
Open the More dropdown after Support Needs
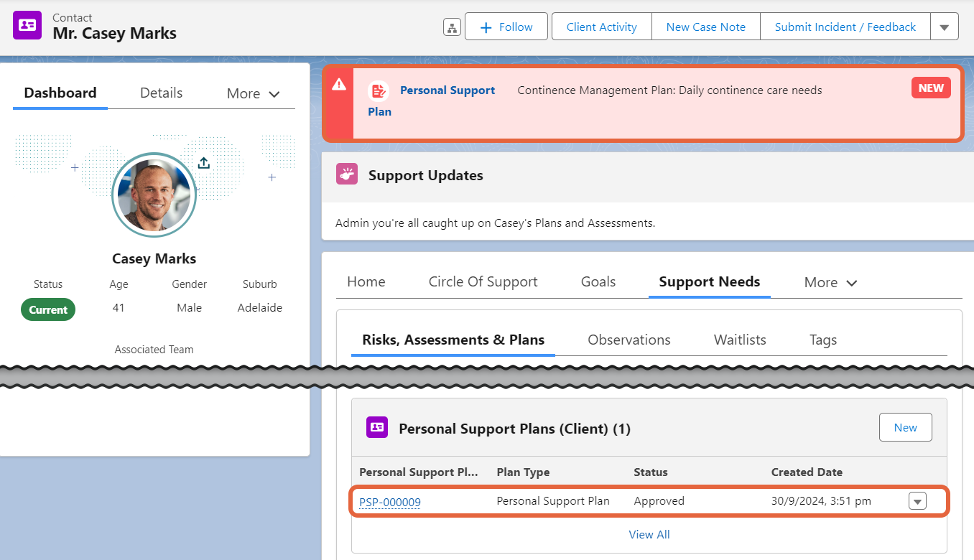[x=830, y=282]
